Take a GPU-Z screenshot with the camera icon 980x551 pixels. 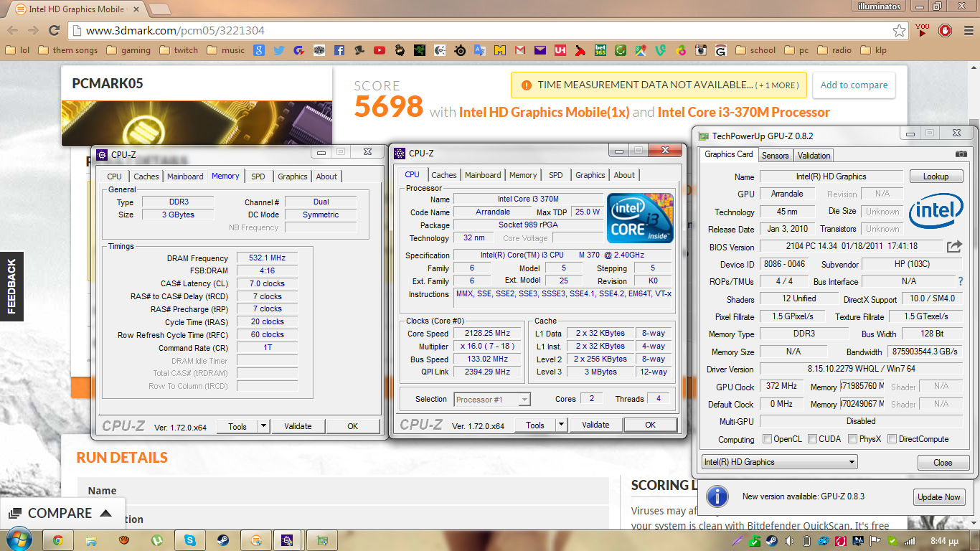[x=961, y=154]
